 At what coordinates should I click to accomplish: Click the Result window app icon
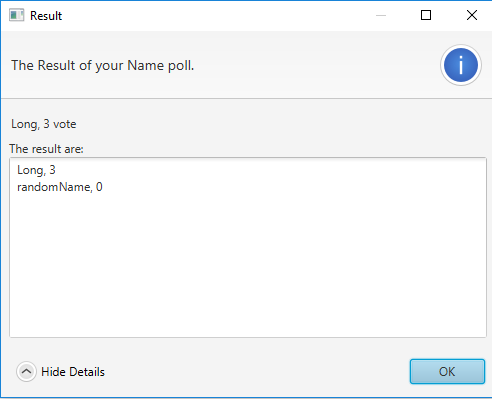click(16, 15)
